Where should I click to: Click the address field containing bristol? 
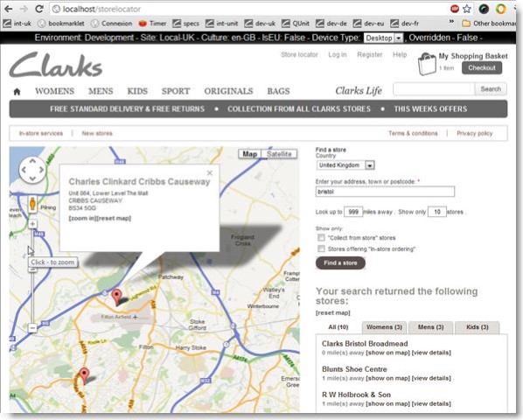coord(385,192)
